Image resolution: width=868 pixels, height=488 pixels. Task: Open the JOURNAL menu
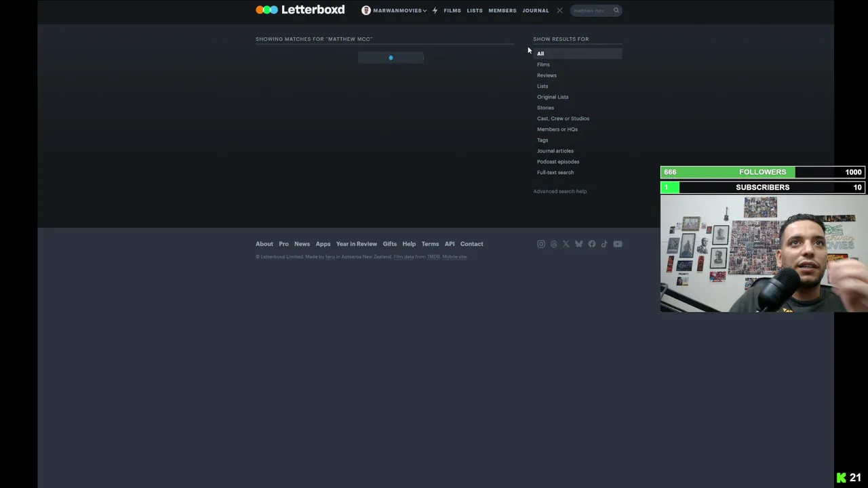[x=536, y=10]
